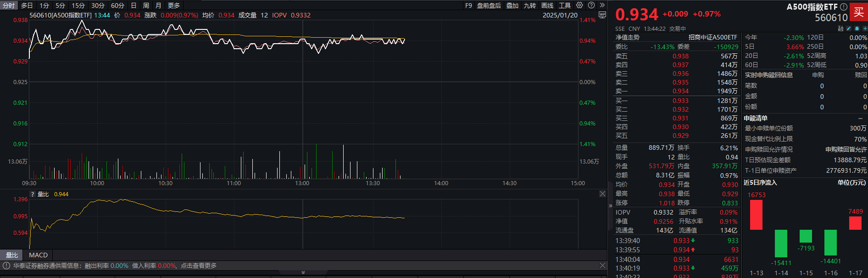Toggle the 九转 indicator overlay
The image size is (868, 278).
(529, 6)
